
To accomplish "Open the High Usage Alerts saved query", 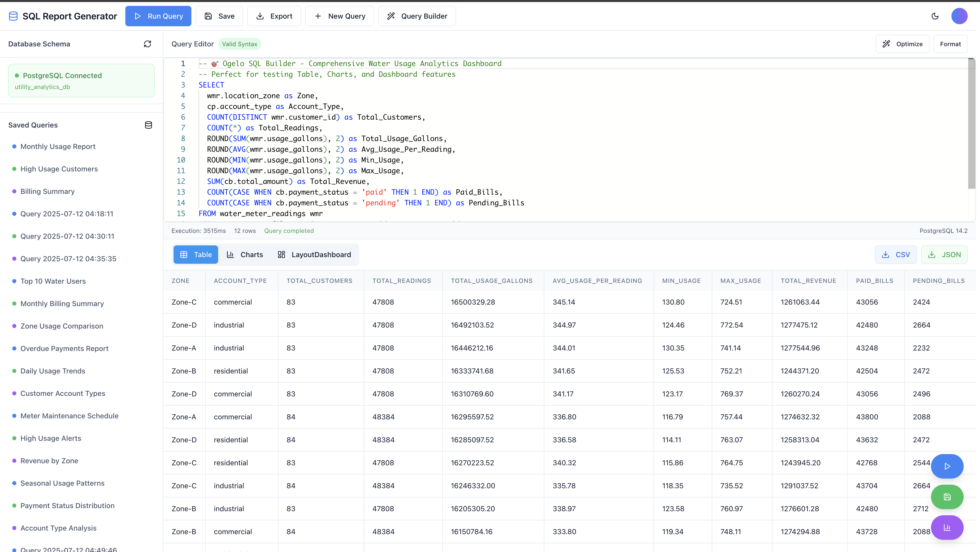I will tap(51, 438).
